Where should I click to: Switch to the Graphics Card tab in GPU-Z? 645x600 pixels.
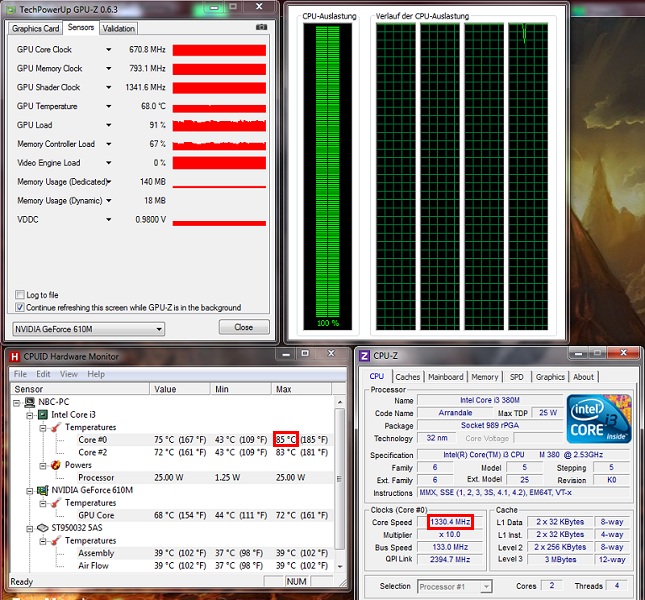click(x=35, y=28)
